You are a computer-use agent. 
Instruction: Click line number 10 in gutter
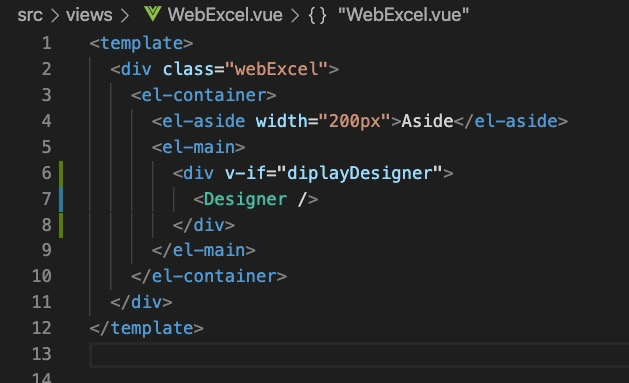point(42,276)
